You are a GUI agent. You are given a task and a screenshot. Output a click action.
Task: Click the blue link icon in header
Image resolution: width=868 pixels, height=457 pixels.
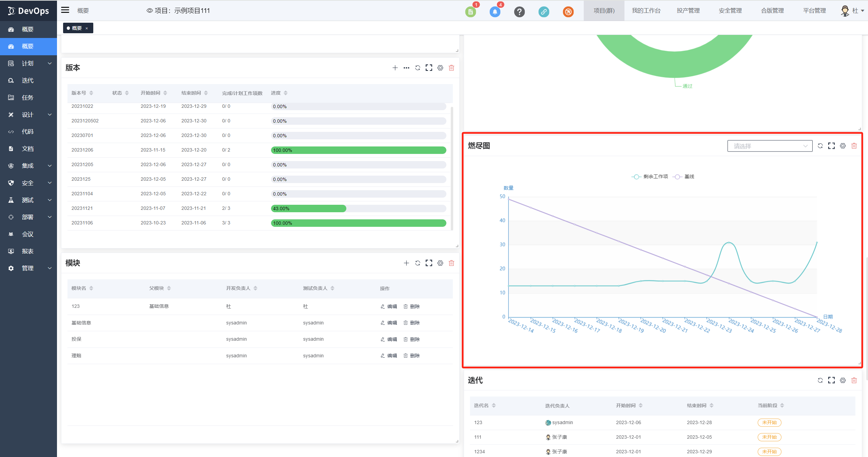coord(543,12)
